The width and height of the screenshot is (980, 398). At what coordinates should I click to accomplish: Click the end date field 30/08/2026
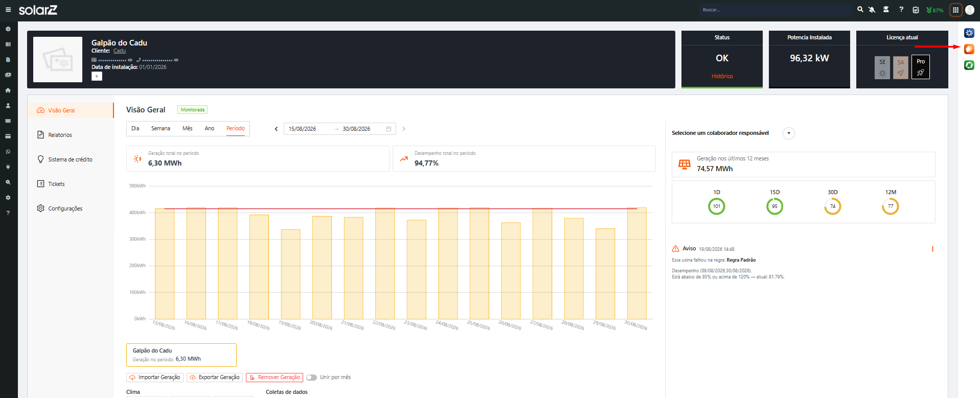356,129
